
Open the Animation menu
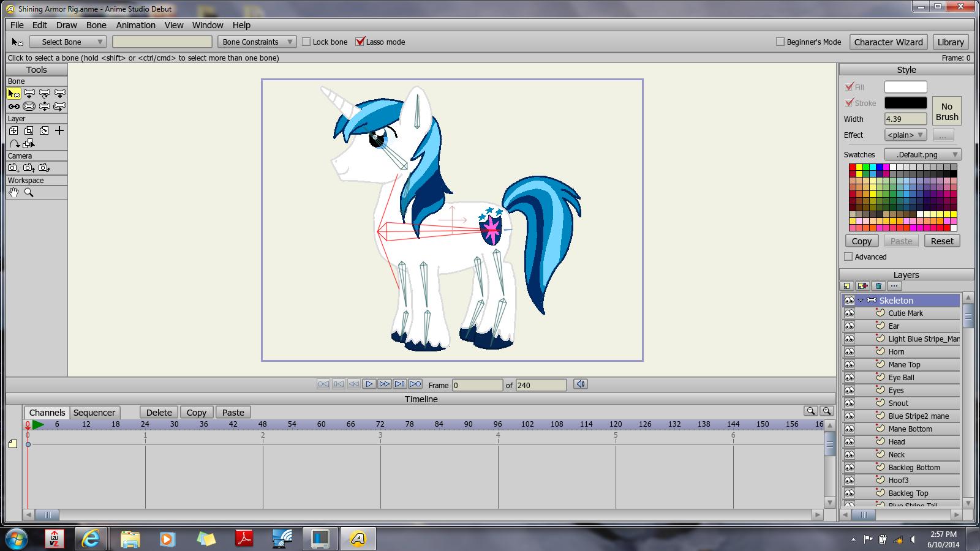pyautogui.click(x=135, y=25)
